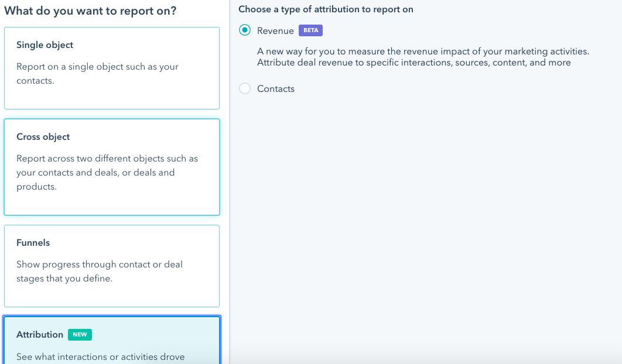The width and height of the screenshot is (622, 364).
Task: Click the Revenue beta feature description text
Action: coord(423,57)
